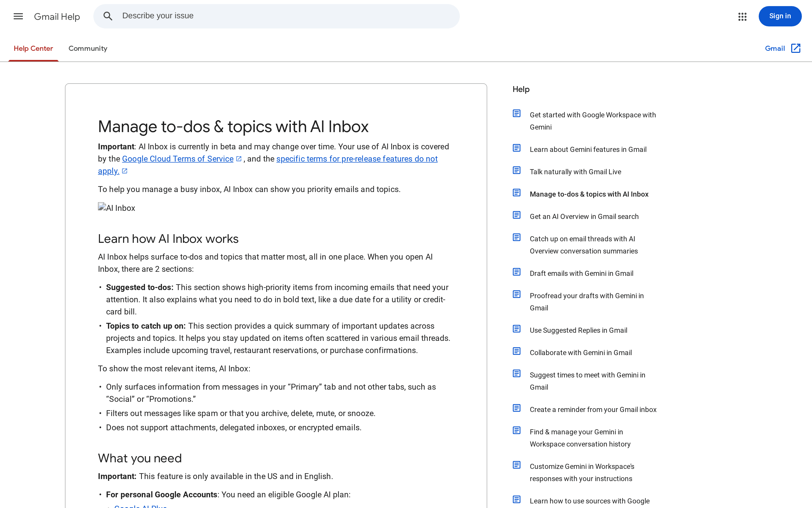Viewport: 812px width, 508px height.
Task: Open Create a reminder from your Gmail inbox
Action: click(593, 409)
